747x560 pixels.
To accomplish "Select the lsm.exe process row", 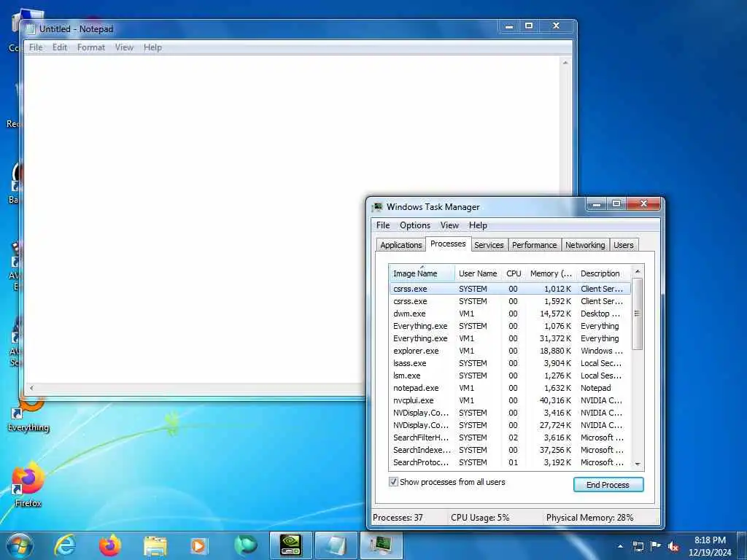I will [510, 376].
